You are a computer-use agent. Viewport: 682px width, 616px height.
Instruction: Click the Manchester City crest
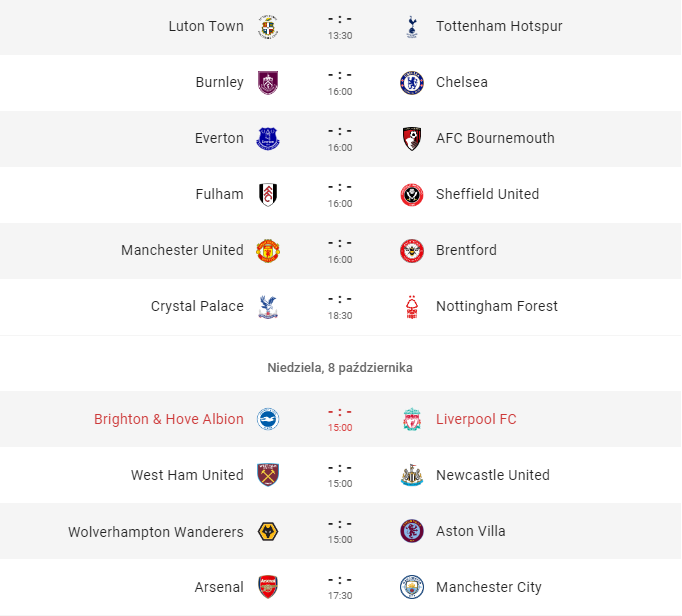(x=411, y=587)
